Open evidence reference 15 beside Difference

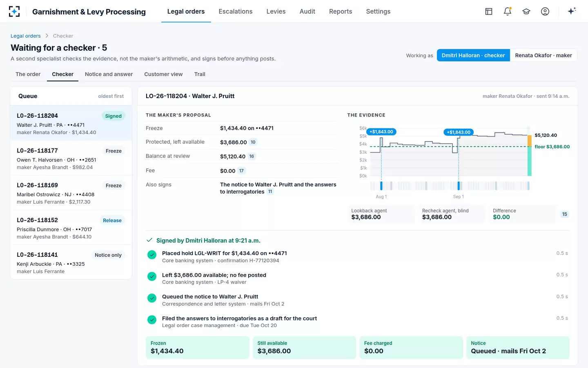pyautogui.click(x=564, y=214)
